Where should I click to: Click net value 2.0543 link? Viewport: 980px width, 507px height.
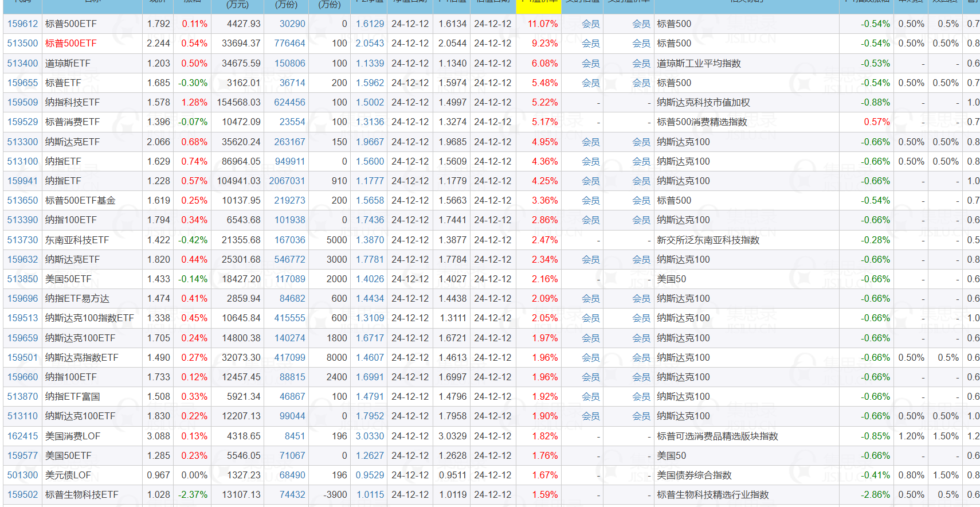(x=370, y=43)
